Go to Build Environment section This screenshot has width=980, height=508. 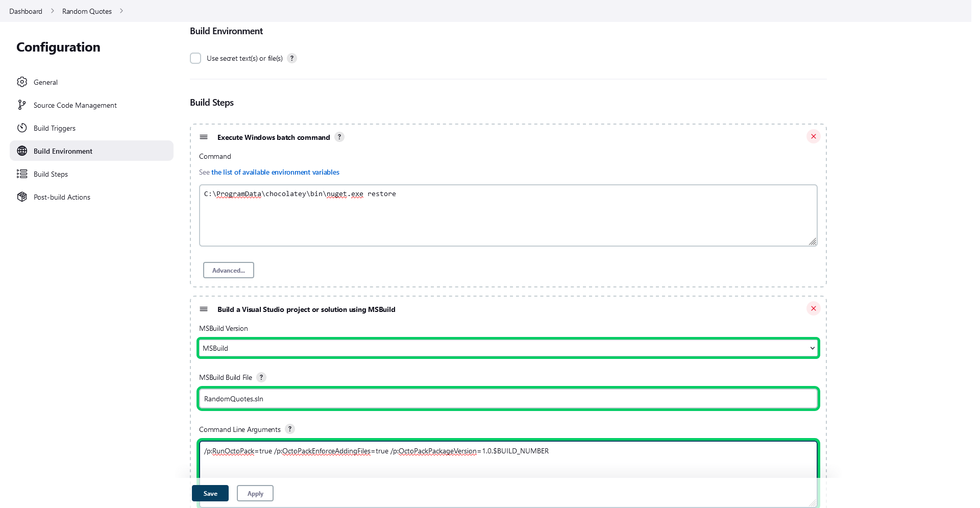pos(92,151)
